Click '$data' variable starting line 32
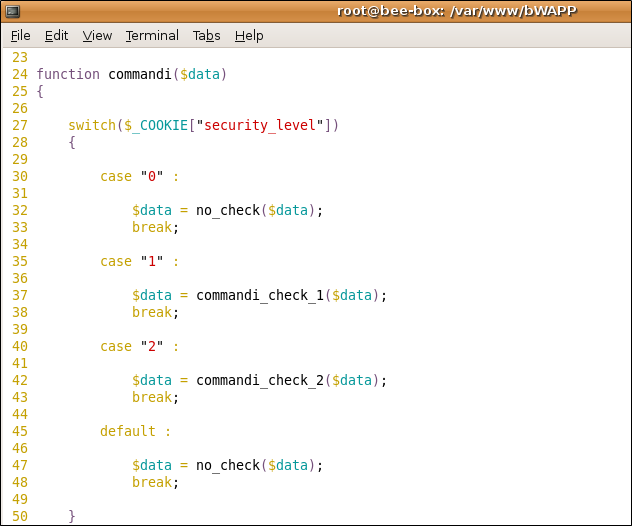The image size is (632, 526). click(x=152, y=210)
